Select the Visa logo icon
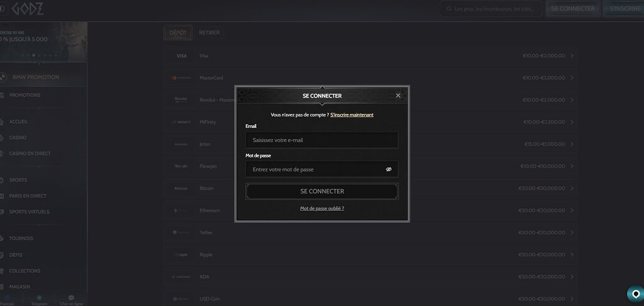This screenshot has height=306, width=644. click(181, 55)
